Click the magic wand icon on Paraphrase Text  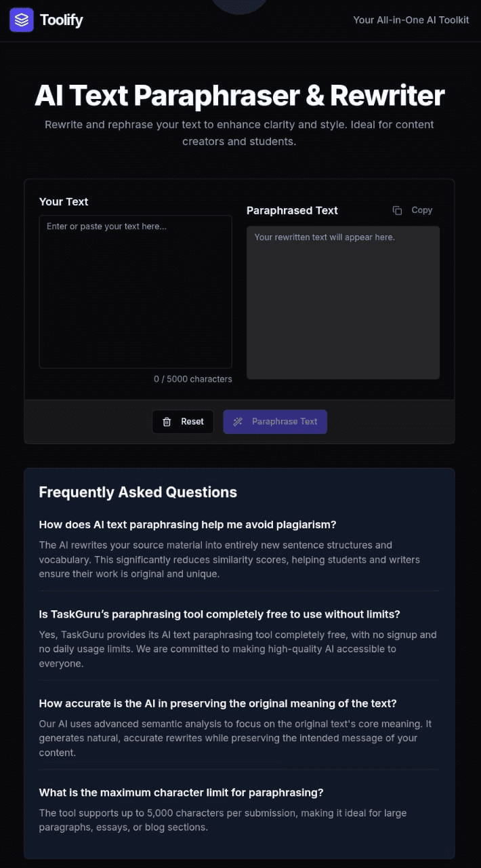click(x=238, y=422)
